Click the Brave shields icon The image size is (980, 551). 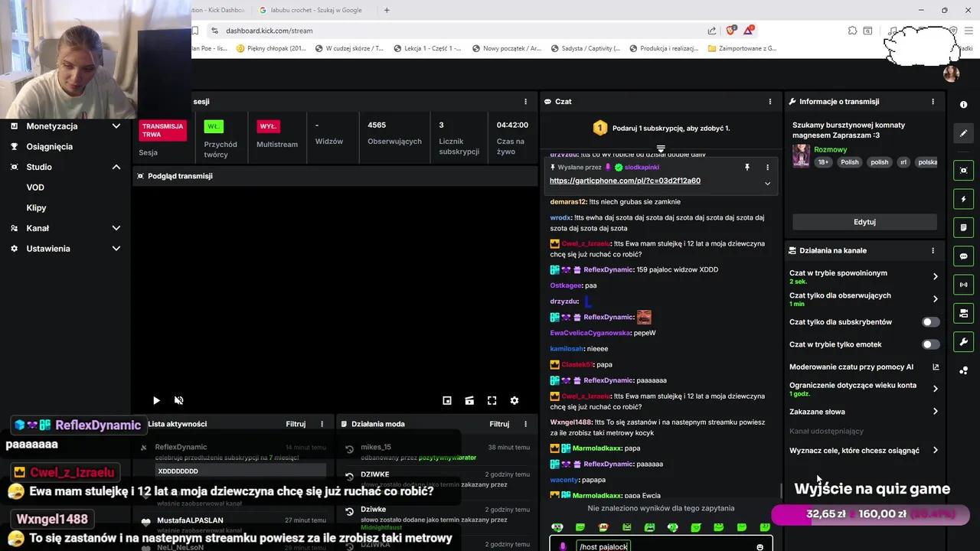point(730,31)
